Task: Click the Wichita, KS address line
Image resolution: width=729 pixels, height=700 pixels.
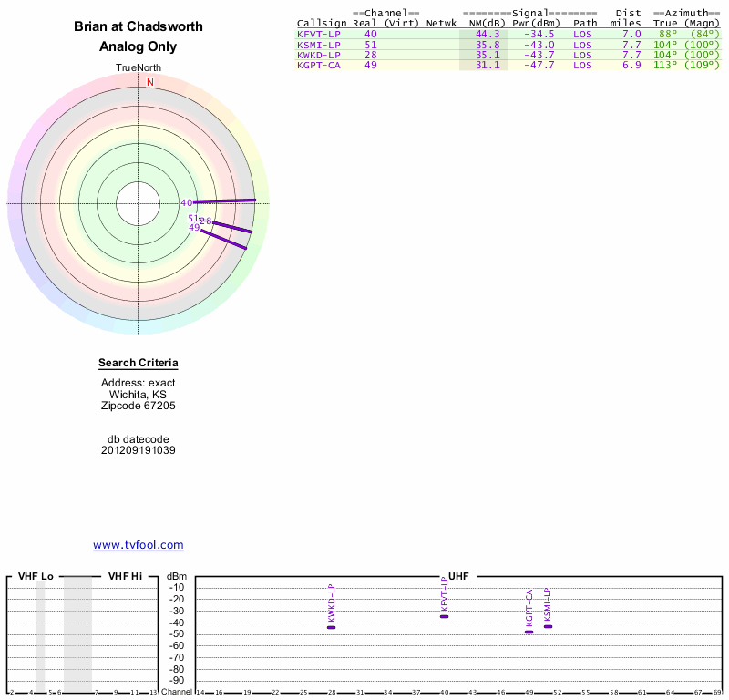Action: (139, 395)
